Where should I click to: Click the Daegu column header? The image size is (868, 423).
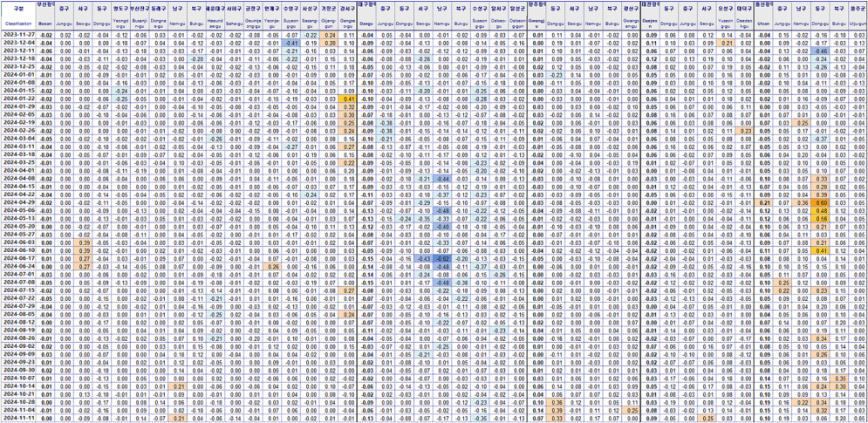(x=366, y=15)
